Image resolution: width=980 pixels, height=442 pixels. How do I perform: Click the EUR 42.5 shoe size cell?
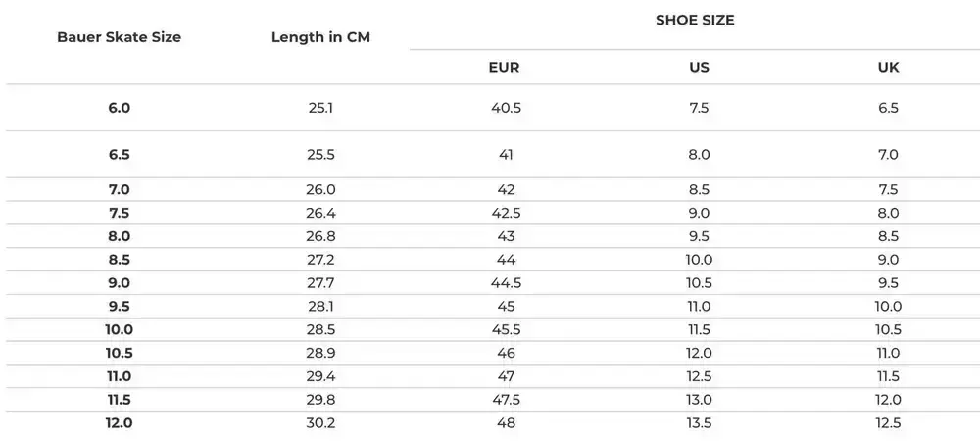click(x=505, y=213)
